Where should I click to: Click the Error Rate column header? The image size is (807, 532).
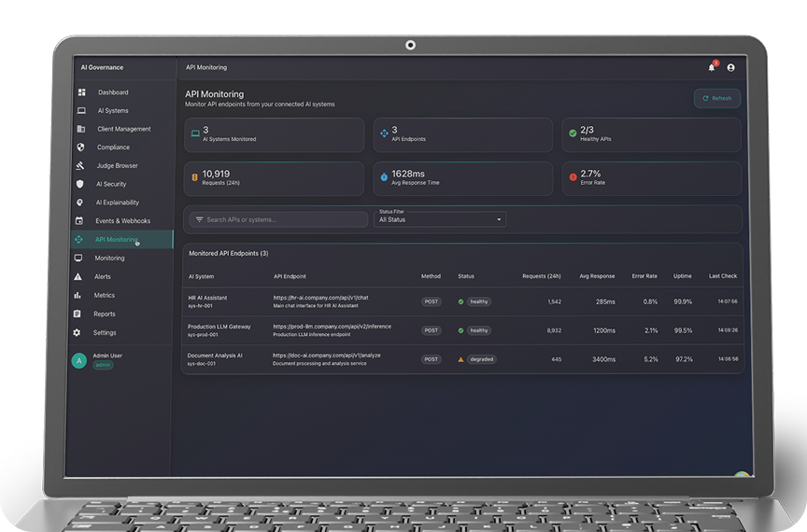point(644,276)
